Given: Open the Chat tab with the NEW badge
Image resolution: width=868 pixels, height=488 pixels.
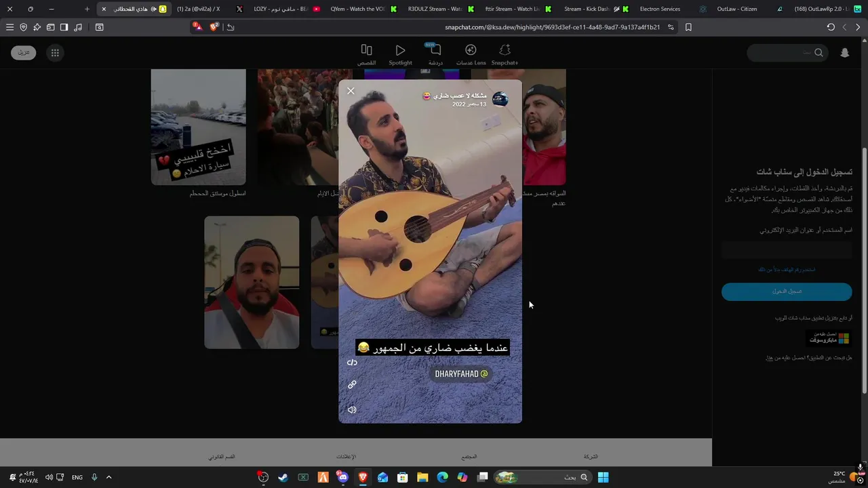Looking at the screenshot, I should point(435,54).
